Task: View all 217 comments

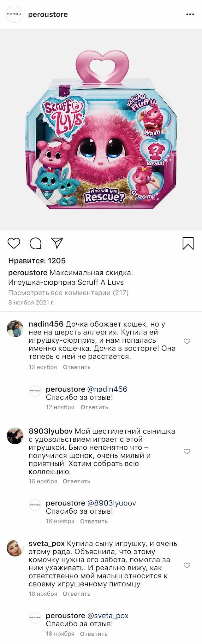Action: (68, 292)
